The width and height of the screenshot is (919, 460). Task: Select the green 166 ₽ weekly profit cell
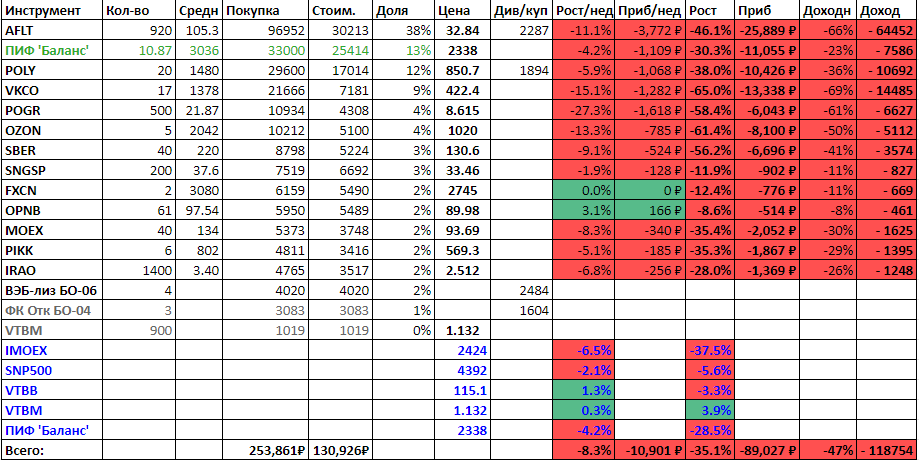[x=651, y=211]
